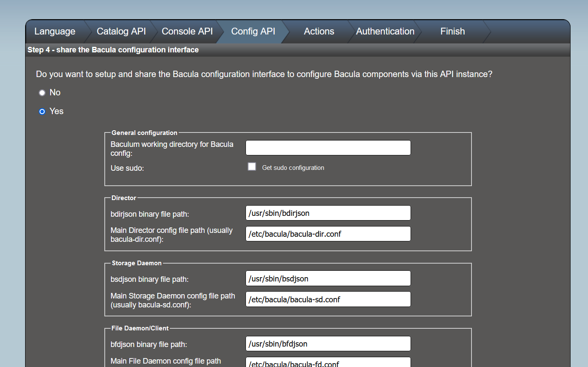Click the bsdjson binary file path field
Screen dimensions: 588x367
(328, 279)
